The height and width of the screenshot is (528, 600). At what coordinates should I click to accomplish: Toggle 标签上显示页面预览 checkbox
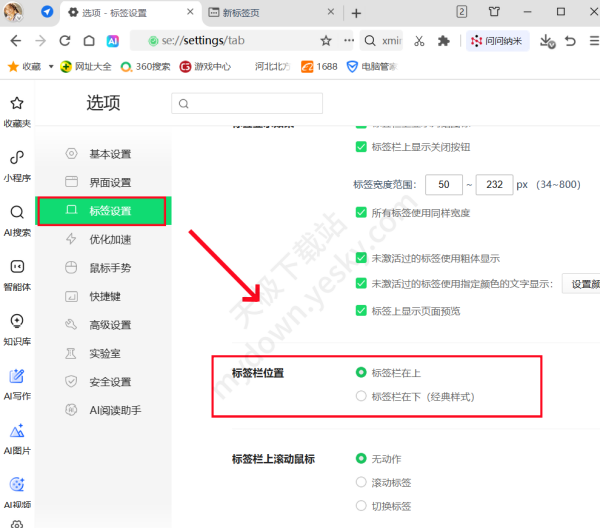tap(361, 311)
